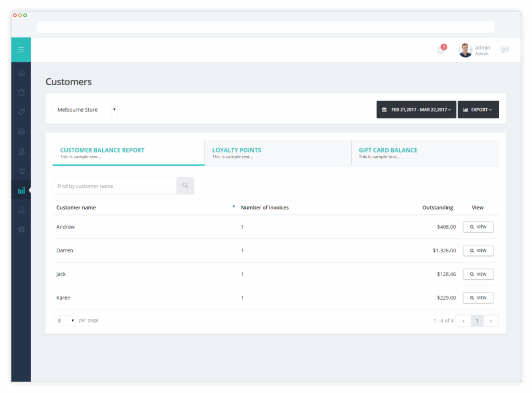Open the settings gear sidebar icon
Screen dimensions: 532x393
click(21, 229)
